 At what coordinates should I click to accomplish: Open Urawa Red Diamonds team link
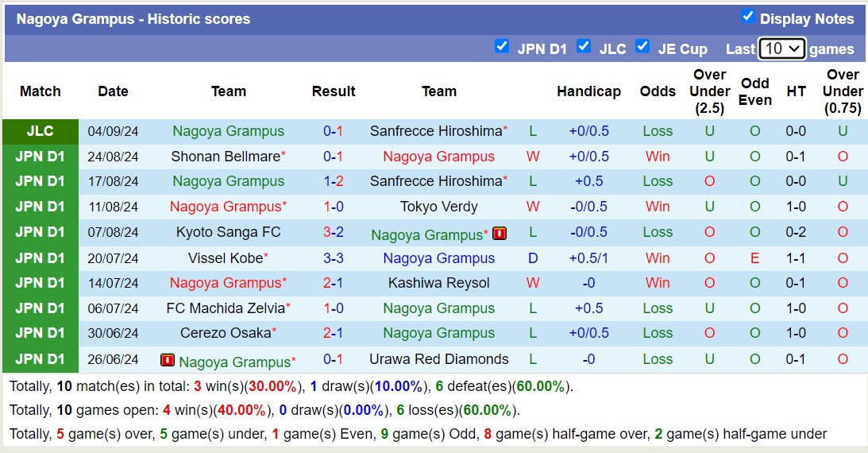click(x=439, y=359)
